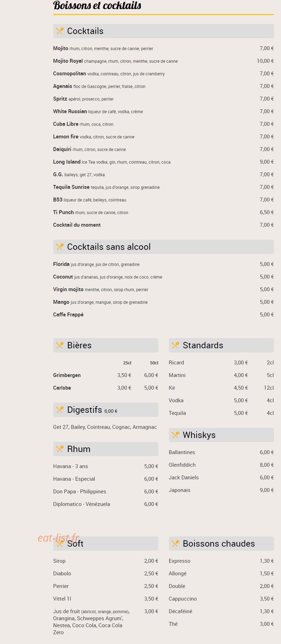Click the icon beside the Whiskys heading
Image resolution: width=281 pixels, height=644 pixels.
pyautogui.click(x=176, y=435)
